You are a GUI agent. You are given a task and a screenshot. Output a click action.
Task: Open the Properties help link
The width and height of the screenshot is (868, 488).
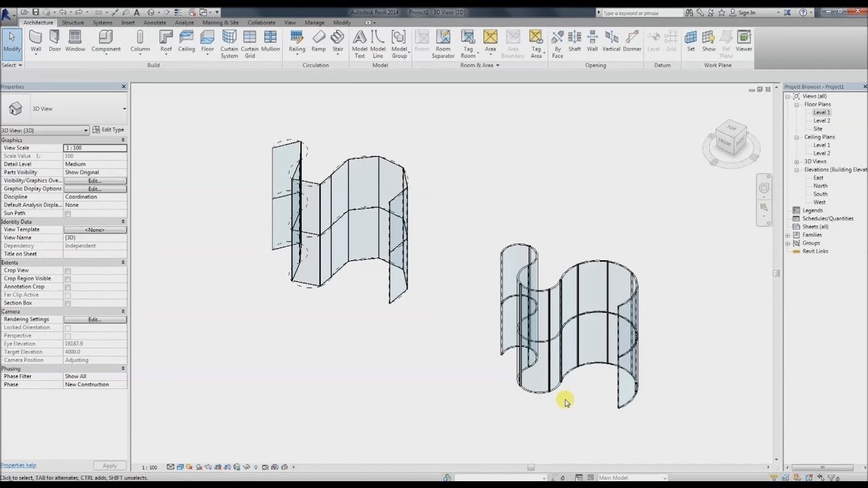coord(18,466)
